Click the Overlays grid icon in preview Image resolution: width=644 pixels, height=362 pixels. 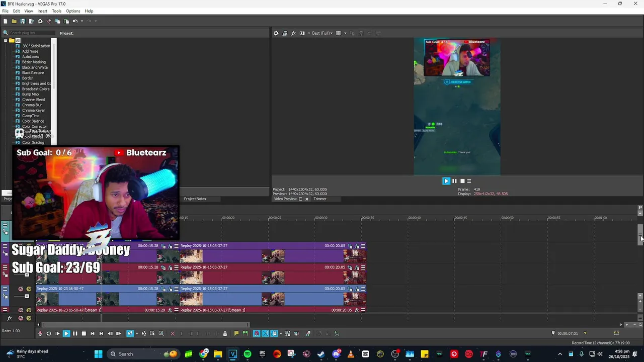click(338, 33)
